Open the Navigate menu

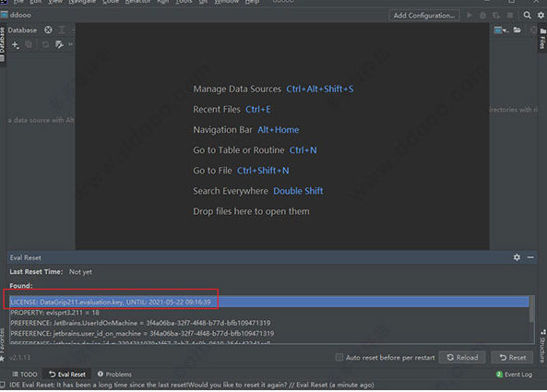point(82,2)
